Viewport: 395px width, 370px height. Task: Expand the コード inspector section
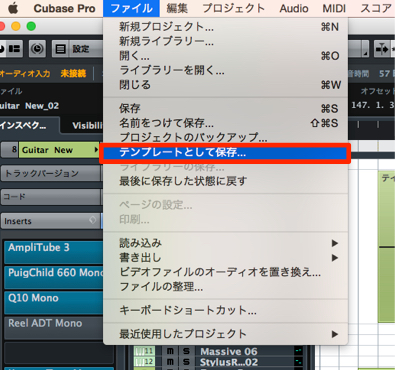(x=51, y=196)
